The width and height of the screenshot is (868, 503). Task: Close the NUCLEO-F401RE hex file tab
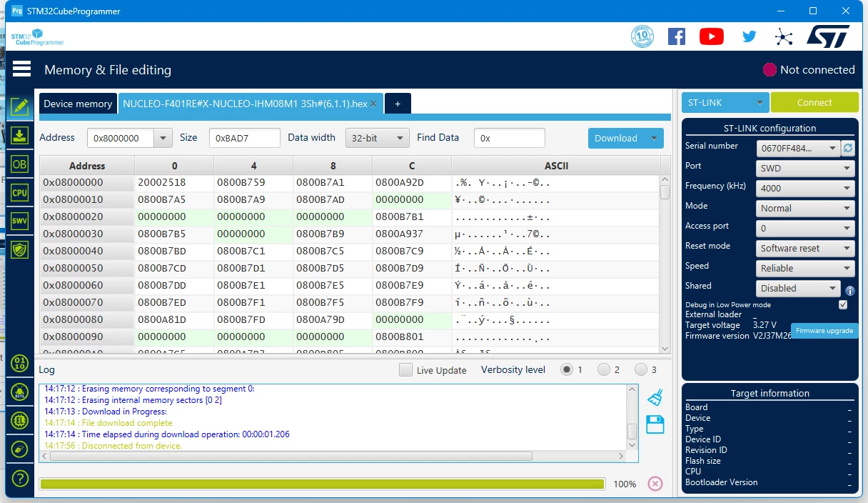373,104
